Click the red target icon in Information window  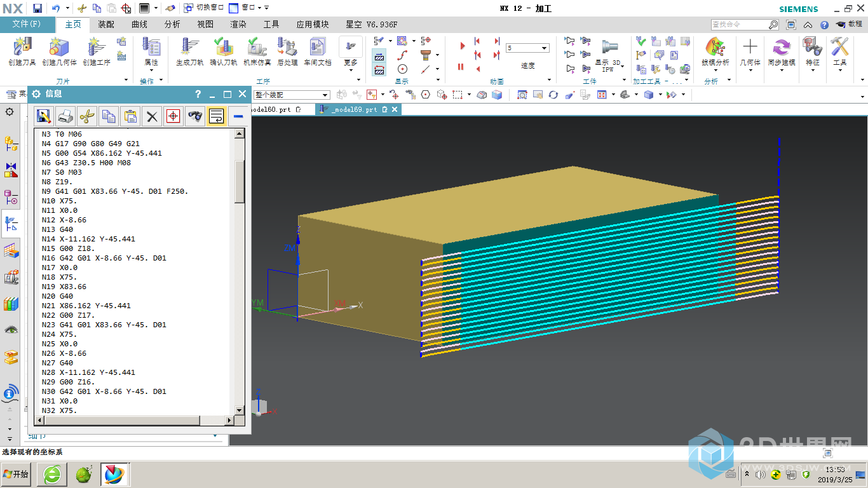(173, 116)
